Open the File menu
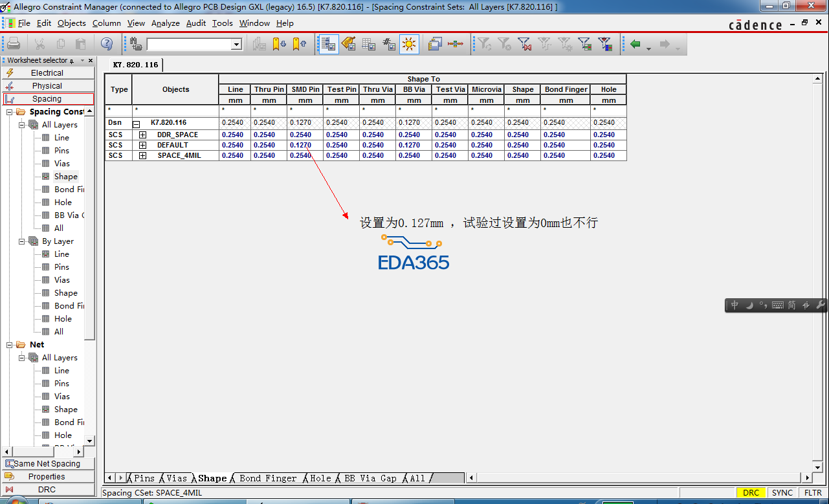The image size is (829, 504). (x=24, y=23)
